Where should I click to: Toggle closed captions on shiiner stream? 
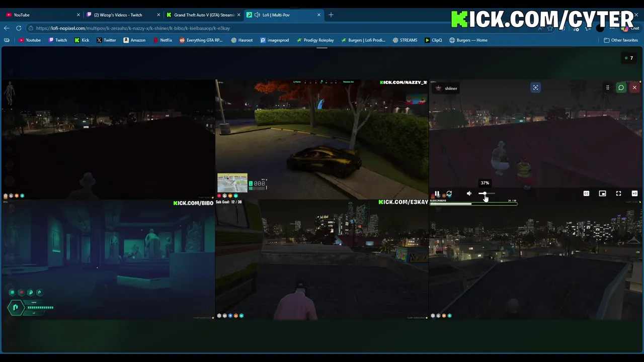(586, 194)
